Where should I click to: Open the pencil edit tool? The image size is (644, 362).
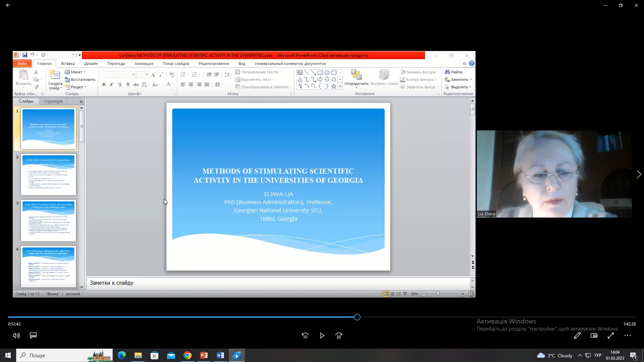coord(577,336)
